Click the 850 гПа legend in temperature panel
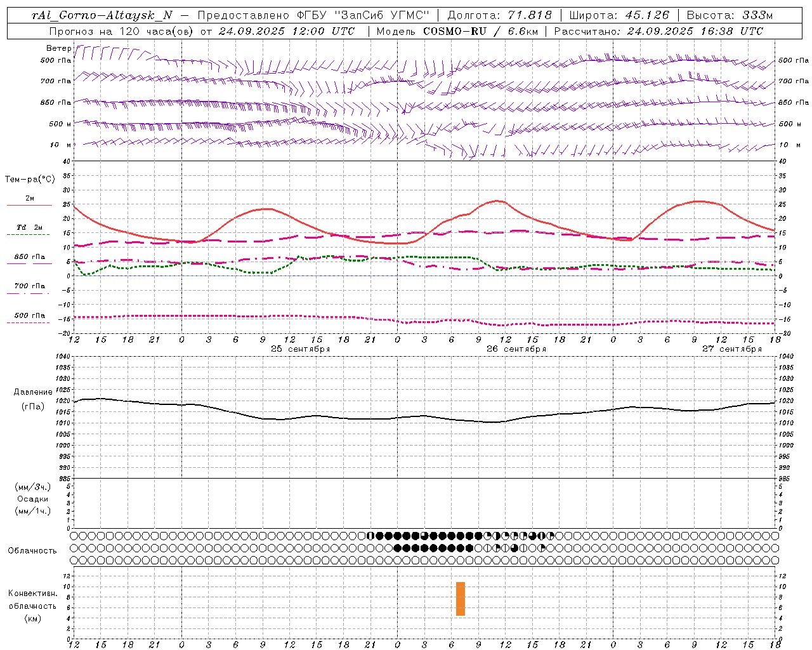The height and width of the screenshot is (650, 812). coord(30,257)
